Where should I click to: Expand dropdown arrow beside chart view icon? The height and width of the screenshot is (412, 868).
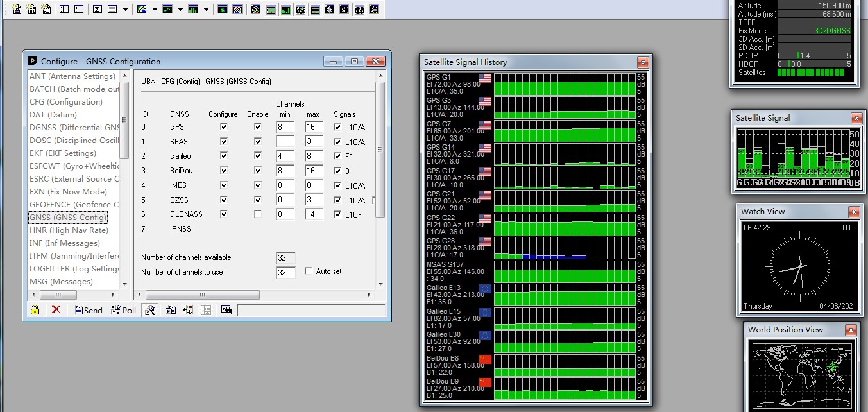pos(180,10)
